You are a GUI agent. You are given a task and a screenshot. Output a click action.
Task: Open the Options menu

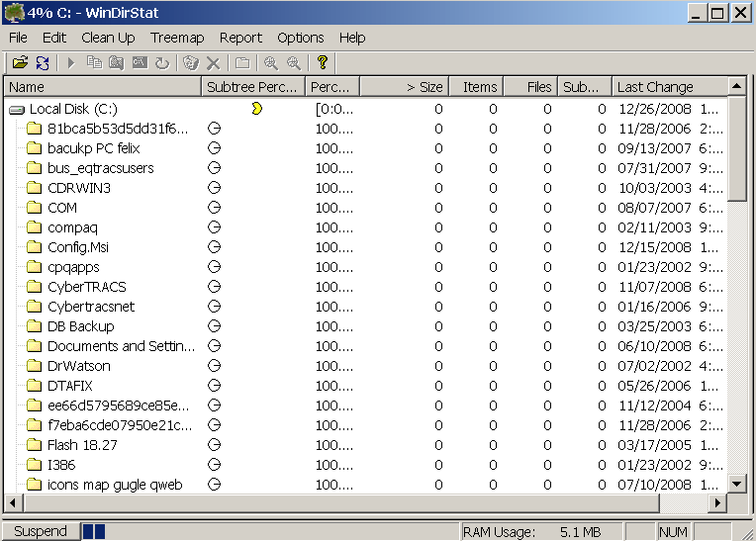point(301,38)
